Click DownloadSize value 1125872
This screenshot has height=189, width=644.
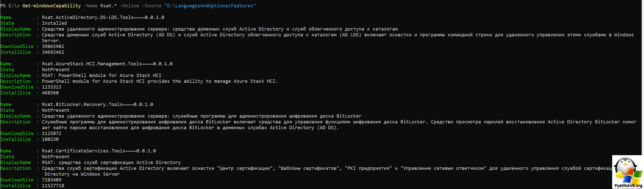[x=52, y=133]
